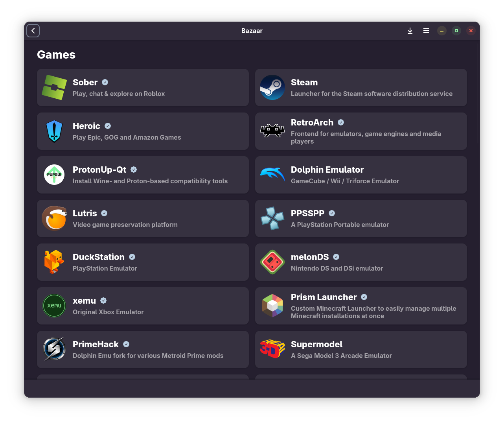Open the downloads icon in the header
The height and width of the screenshot is (424, 504).
410,31
